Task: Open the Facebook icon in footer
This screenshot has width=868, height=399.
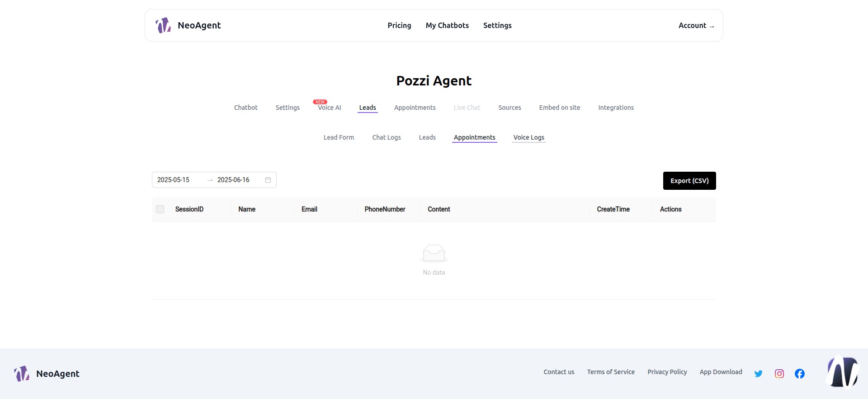Action: 800,374
